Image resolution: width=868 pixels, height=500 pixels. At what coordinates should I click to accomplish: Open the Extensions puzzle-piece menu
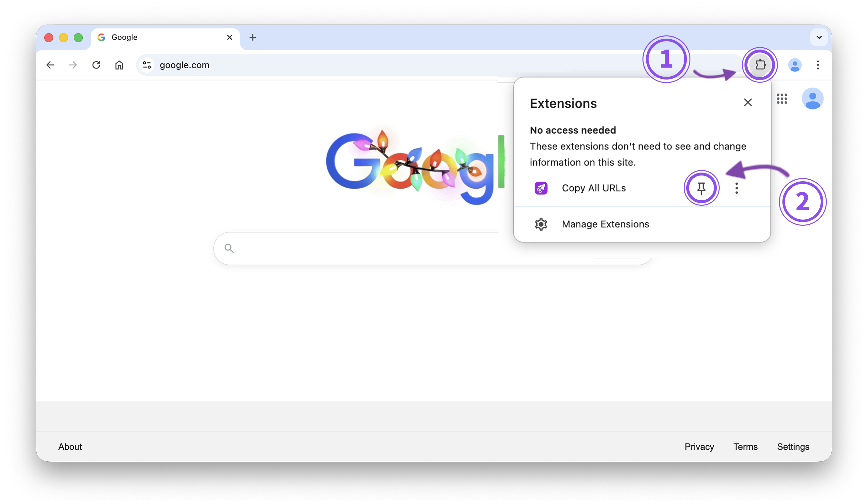(760, 65)
